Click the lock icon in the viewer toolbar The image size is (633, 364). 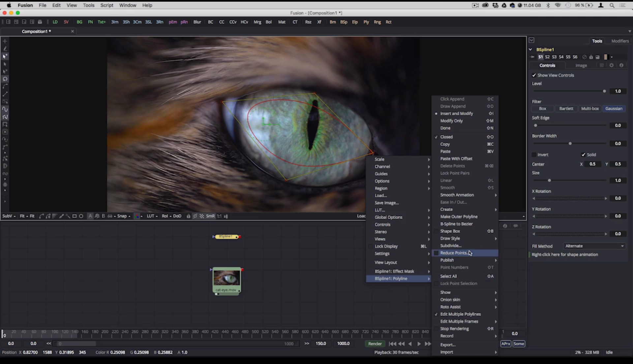pyautogui.click(x=188, y=216)
